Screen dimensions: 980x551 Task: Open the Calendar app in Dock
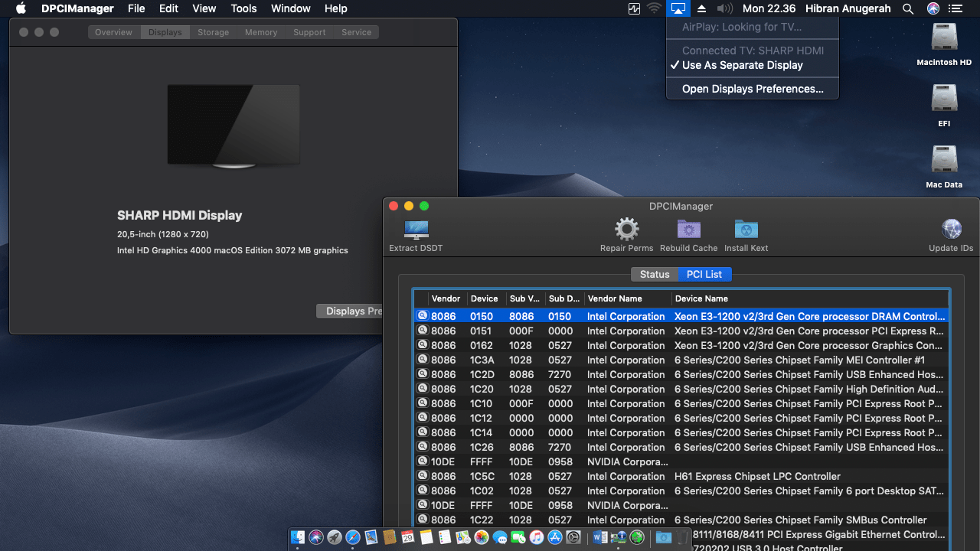408,538
